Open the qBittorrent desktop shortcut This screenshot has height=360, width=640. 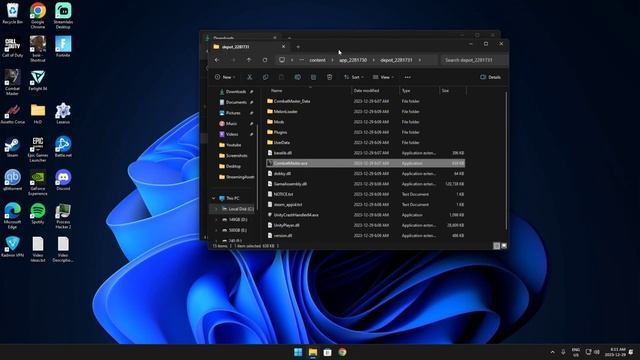[x=13, y=180]
